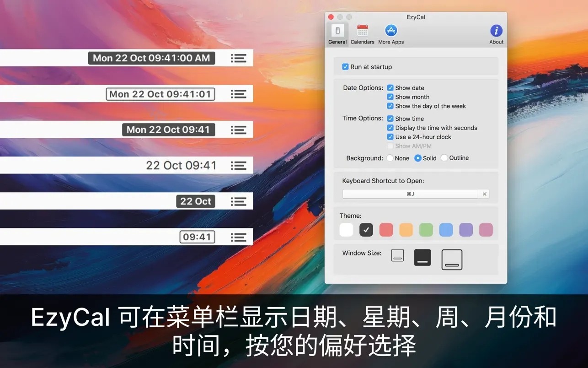Choose the white theme swatch
This screenshot has height=368, width=588.
346,230
